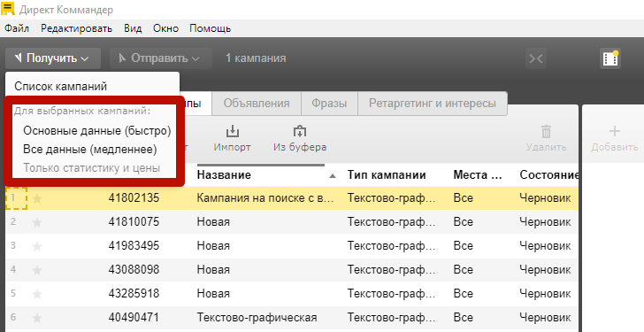This screenshot has height=332, width=644.
Task: Open the Получить dropdown button
Action: (x=53, y=58)
